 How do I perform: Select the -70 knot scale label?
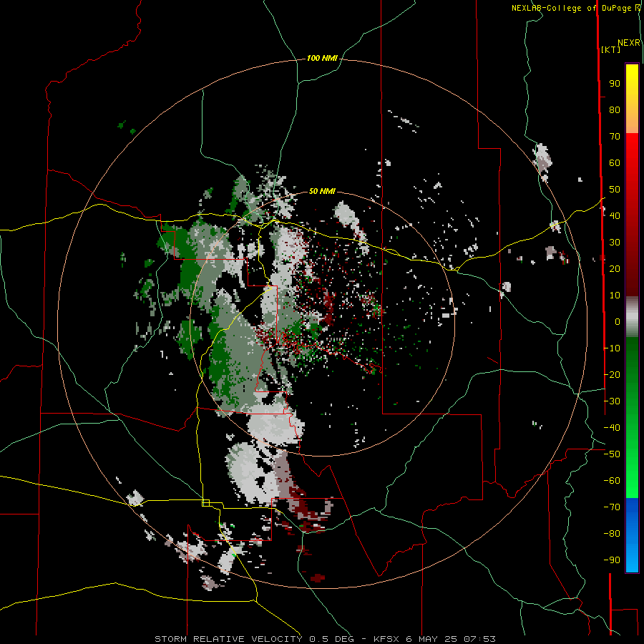612,507
